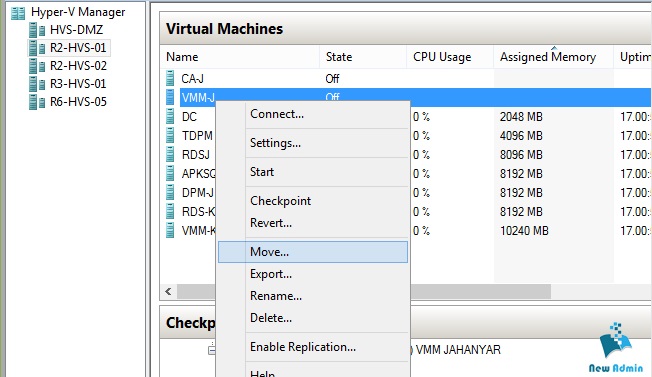Click the R6-HVS-05 server icon
The height and width of the screenshot is (377, 652).
[37, 102]
